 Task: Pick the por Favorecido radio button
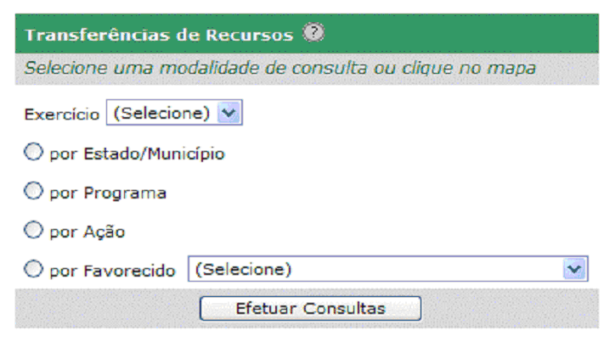pos(33,270)
